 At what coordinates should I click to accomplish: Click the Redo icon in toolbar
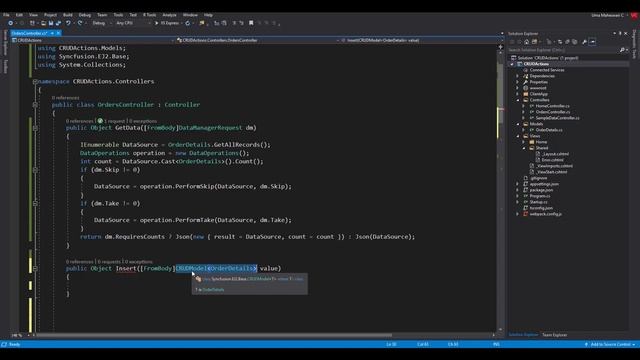click(x=80, y=23)
